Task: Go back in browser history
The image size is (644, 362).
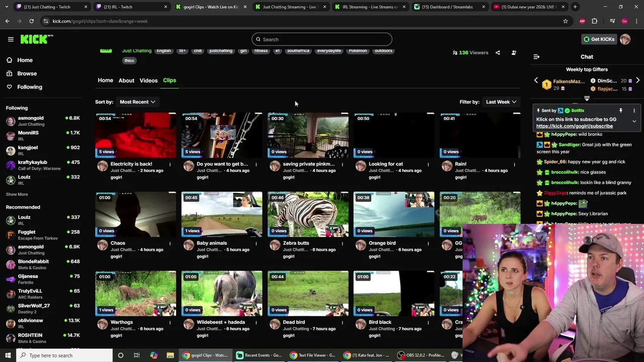Action: coord(7,21)
